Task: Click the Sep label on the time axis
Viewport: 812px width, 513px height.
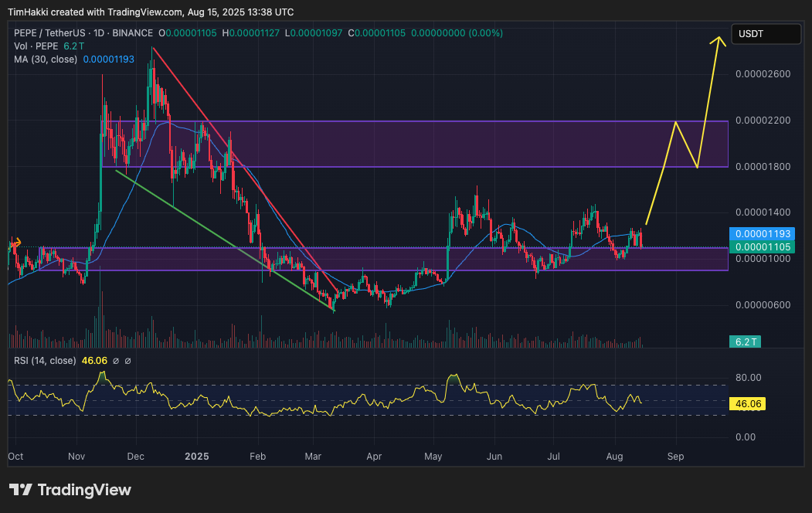Action: [675, 457]
